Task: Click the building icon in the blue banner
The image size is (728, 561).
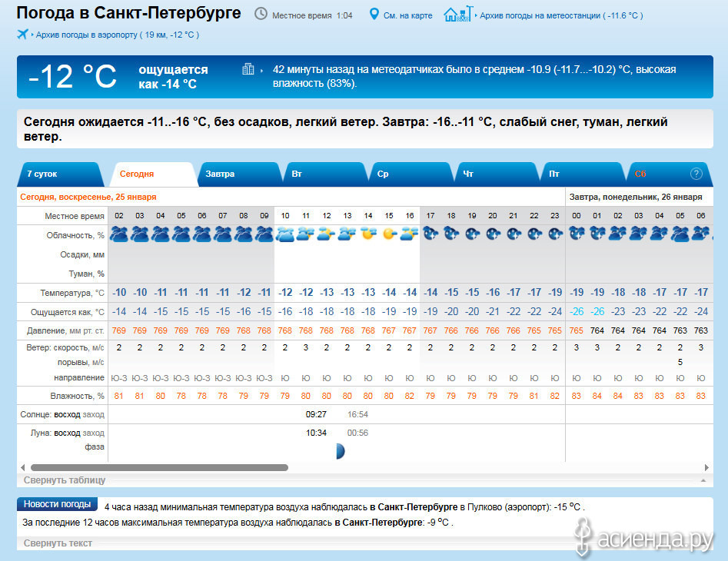Action: (x=248, y=69)
